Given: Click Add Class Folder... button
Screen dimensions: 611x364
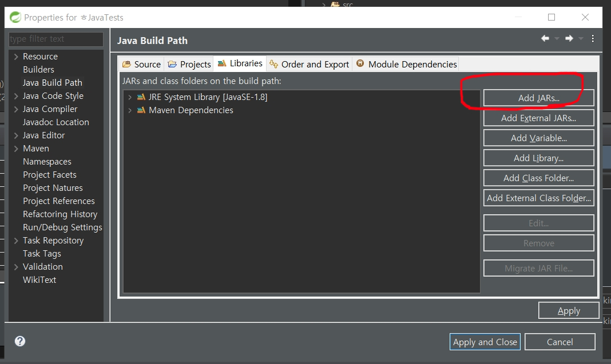Looking at the screenshot, I should click(538, 178).
